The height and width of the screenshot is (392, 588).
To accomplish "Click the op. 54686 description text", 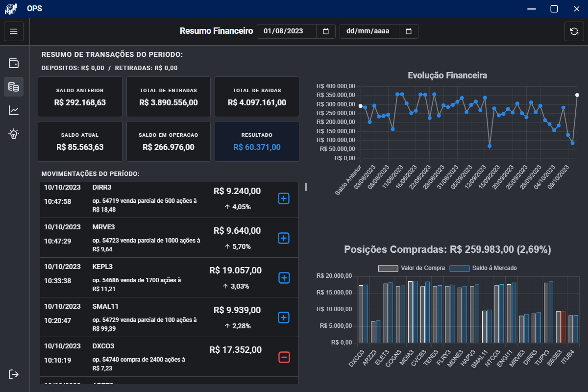I will (137, 284).
